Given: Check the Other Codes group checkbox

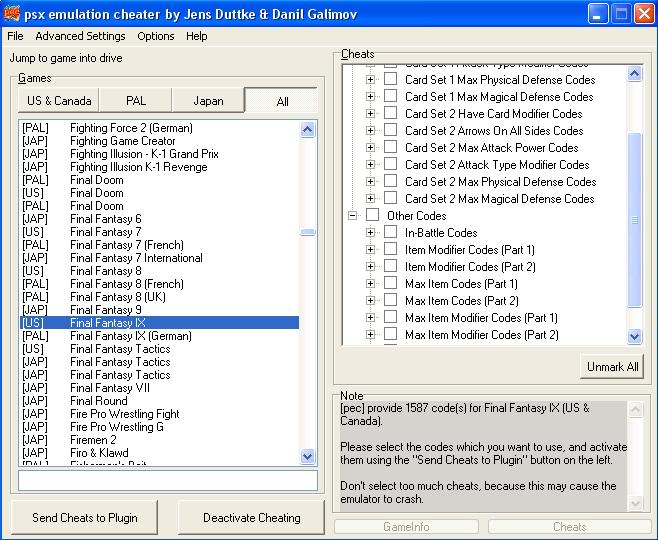Looking at the screenshot, I should click(x=372, y=215).
